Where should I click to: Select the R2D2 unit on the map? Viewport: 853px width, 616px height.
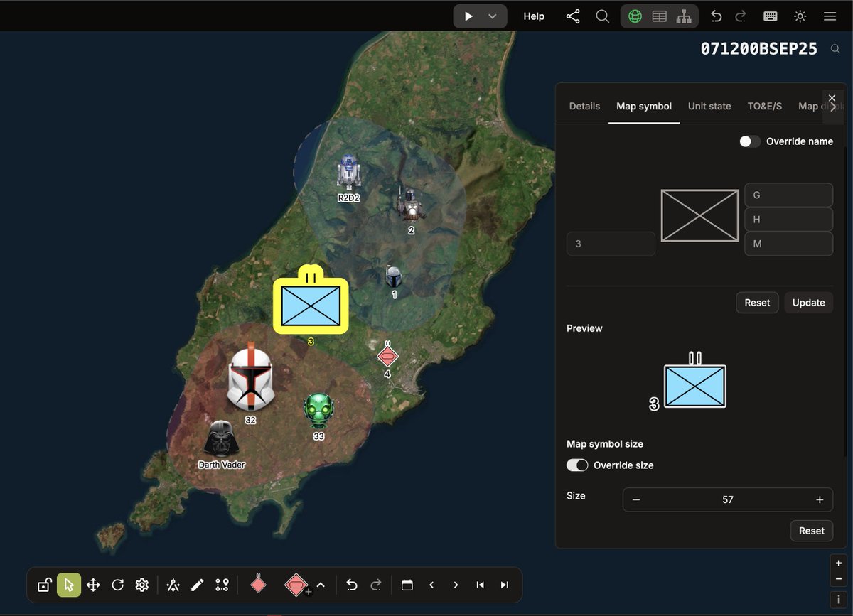point(348,173)
